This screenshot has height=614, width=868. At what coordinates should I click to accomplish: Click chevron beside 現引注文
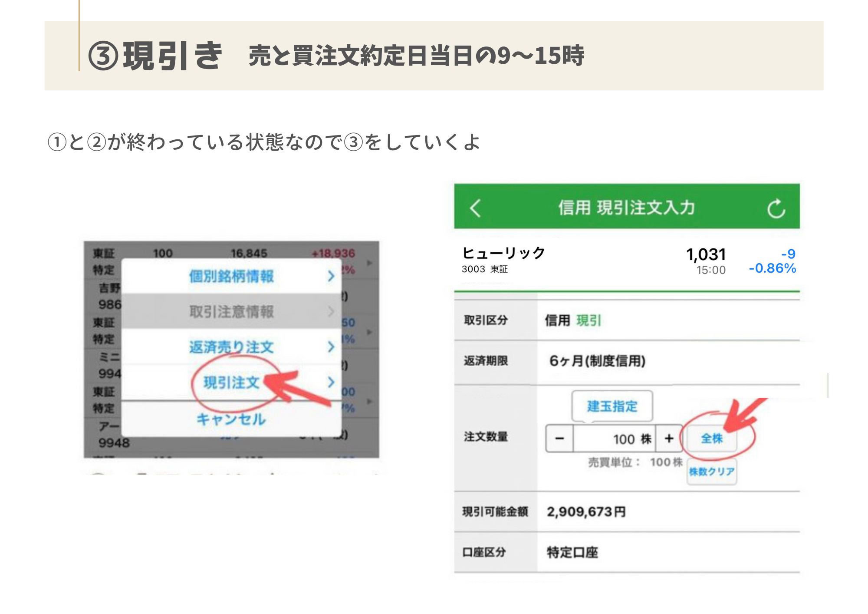point(331,382)
